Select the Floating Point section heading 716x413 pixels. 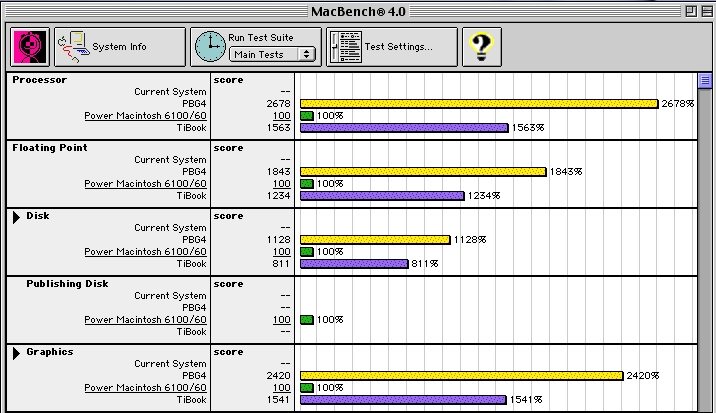point(50,148)
